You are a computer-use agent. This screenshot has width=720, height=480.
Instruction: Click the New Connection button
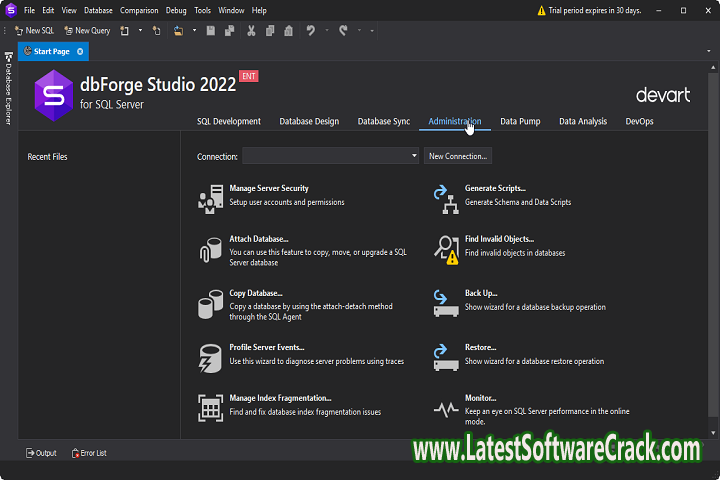[457, 156]
